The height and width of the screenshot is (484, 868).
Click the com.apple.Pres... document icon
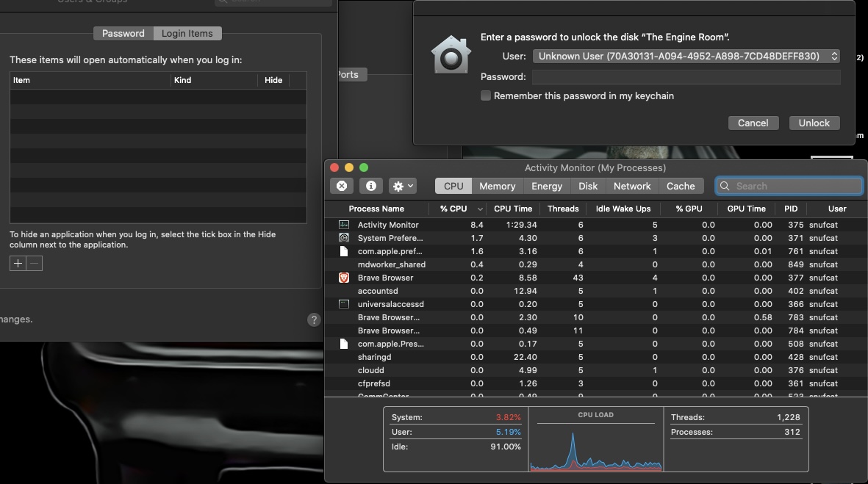coord(344,344)
